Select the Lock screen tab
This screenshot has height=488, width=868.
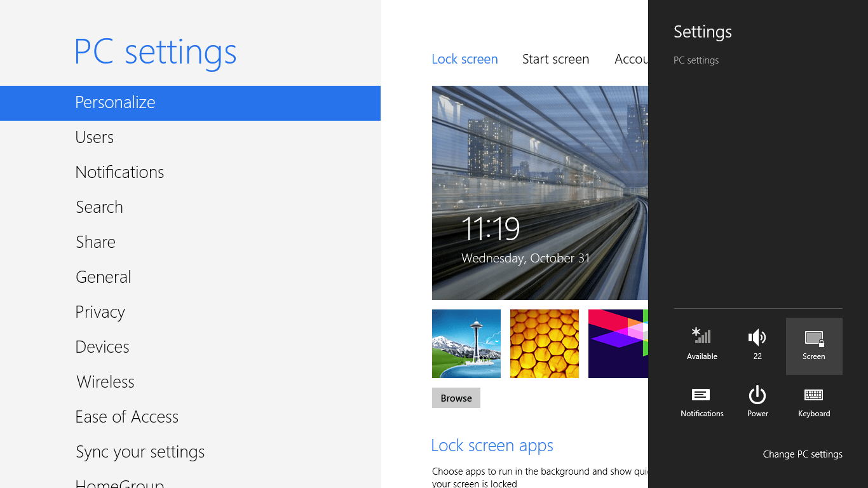pyautogui.click(x=465, y=58)
